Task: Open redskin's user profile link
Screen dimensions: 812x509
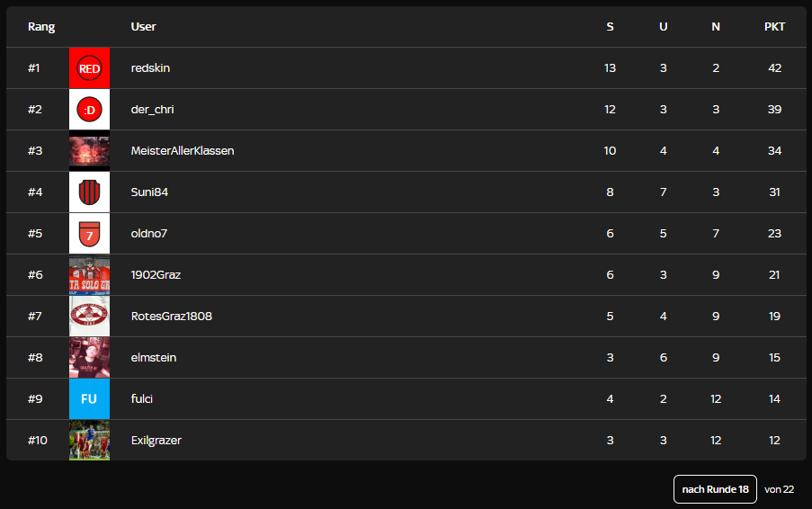Action: [150, 68]
